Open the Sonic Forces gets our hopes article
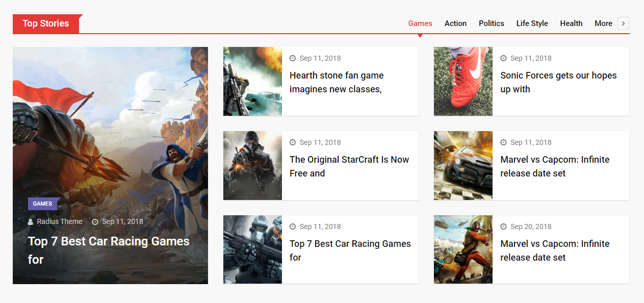 click(558, 82)
